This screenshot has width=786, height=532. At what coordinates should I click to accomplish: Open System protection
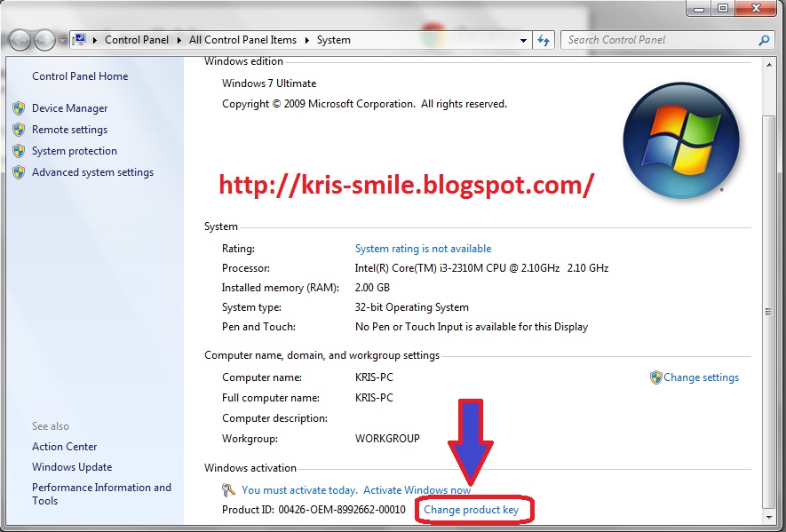pyautogui.click(x=75, y=151)
